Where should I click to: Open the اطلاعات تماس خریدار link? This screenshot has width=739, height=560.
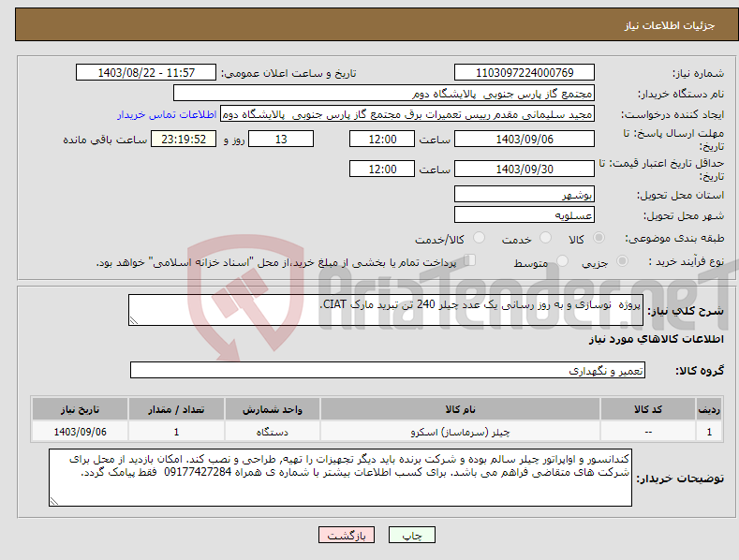[167, 114]
